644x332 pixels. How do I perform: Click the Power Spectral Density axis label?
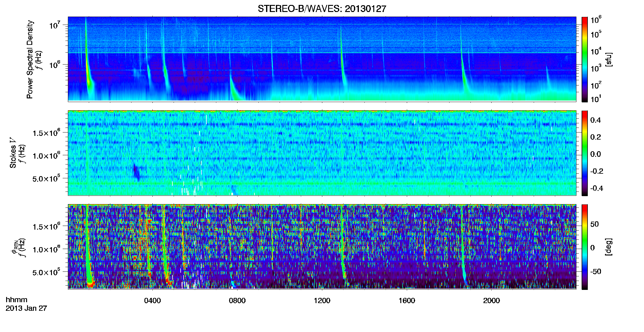tap(30, 59)
